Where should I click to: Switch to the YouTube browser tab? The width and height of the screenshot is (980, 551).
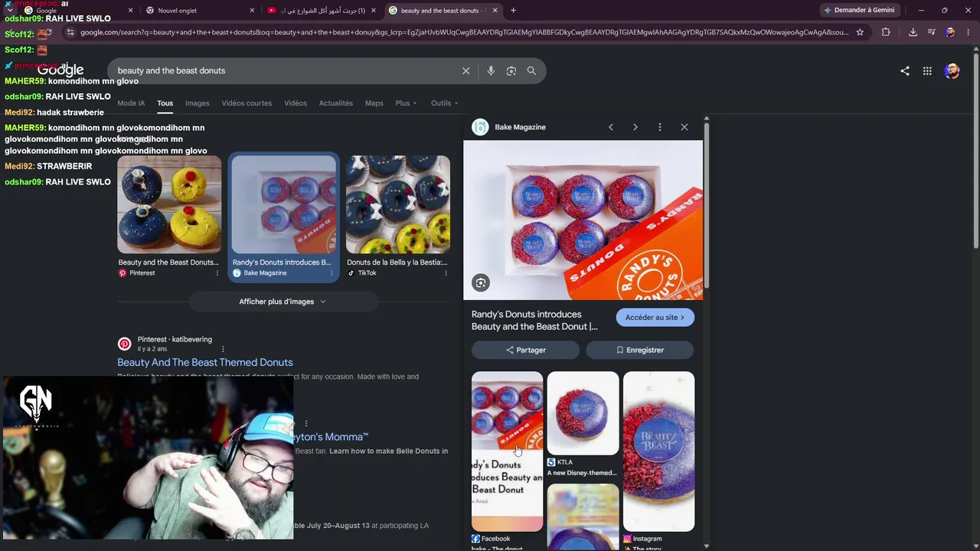click(x=320, y=11)
